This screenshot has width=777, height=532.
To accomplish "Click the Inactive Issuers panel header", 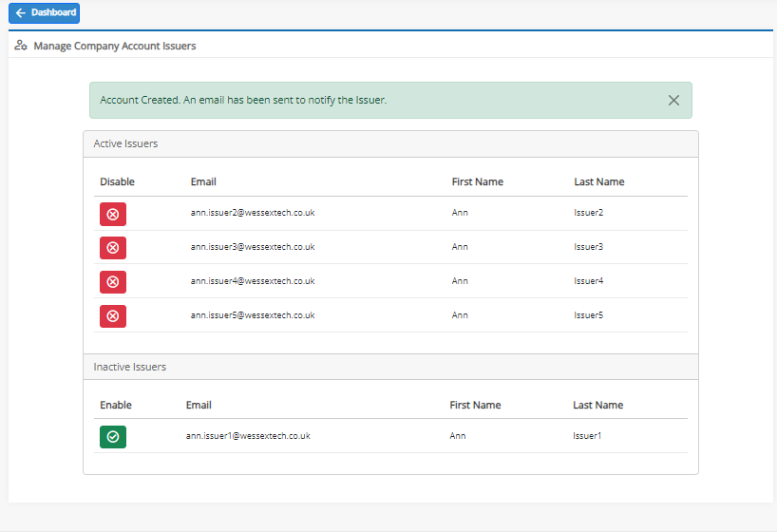I will (390, 367).
